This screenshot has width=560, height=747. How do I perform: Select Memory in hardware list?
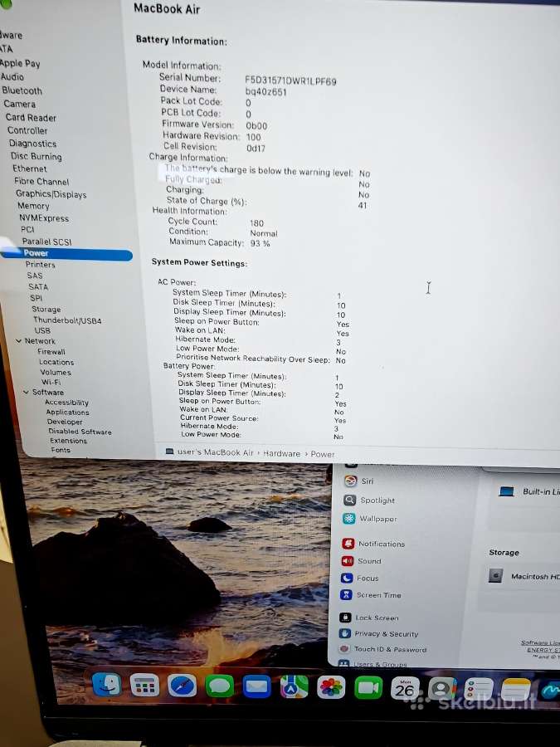coord(33,206)
